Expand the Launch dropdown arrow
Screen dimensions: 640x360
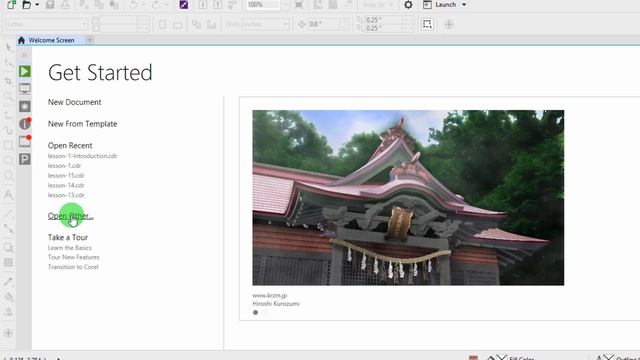[464, 4]
